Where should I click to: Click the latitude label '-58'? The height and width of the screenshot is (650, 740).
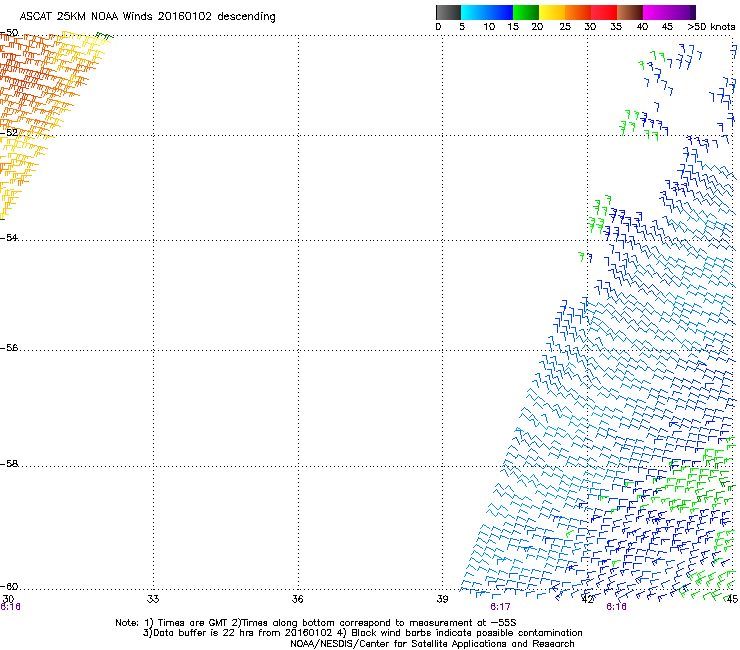click(9, 464)
